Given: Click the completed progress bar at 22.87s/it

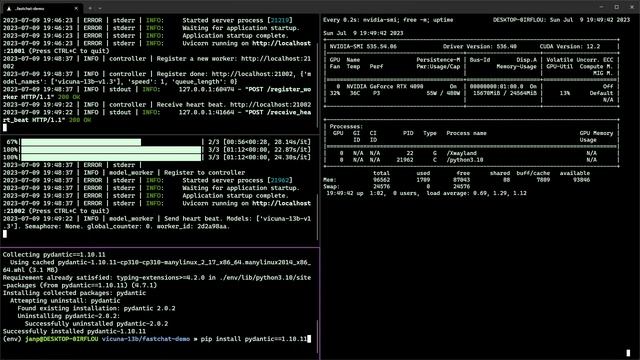Looking at the screenshot, I should [x=111, y=150].
